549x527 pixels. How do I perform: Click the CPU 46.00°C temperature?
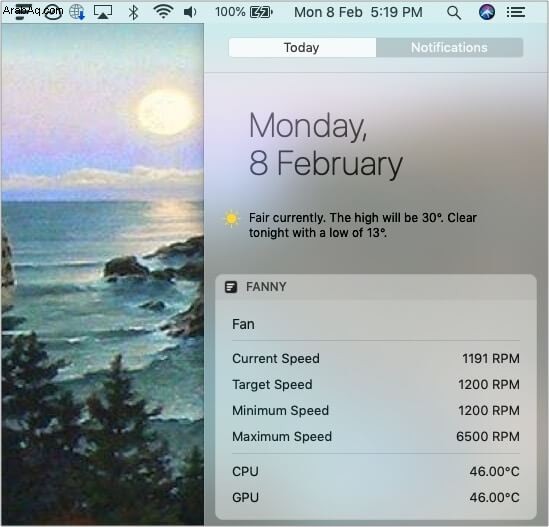pos(495,471)
